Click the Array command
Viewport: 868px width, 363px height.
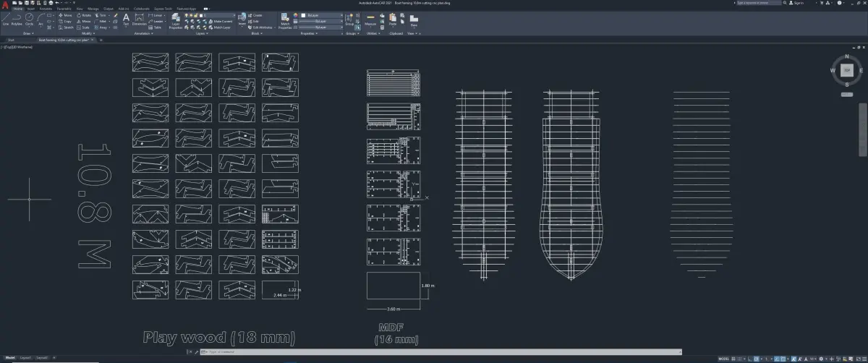[x=101, y=27]
